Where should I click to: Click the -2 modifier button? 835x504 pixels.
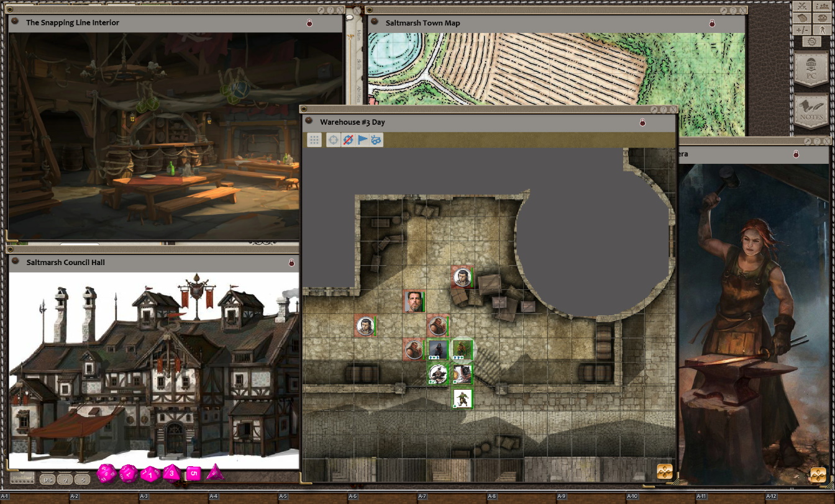(64, 479)
